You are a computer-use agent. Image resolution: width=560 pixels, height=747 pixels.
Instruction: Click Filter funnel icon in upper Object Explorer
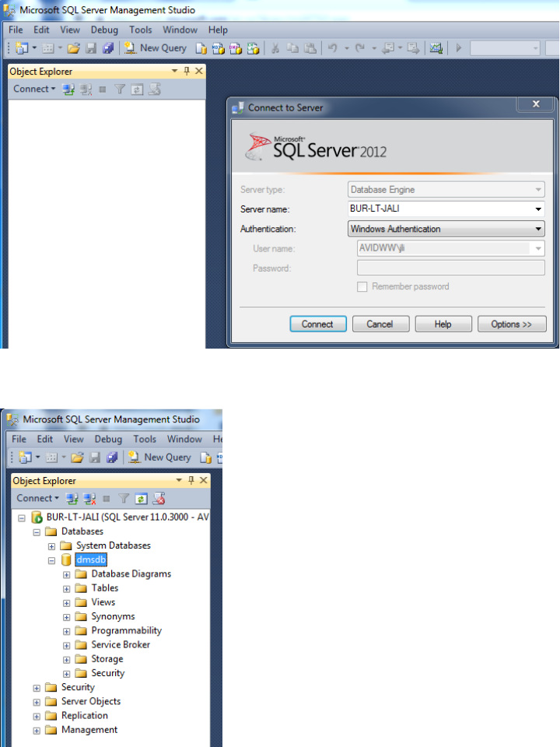(x=120, y=89)
